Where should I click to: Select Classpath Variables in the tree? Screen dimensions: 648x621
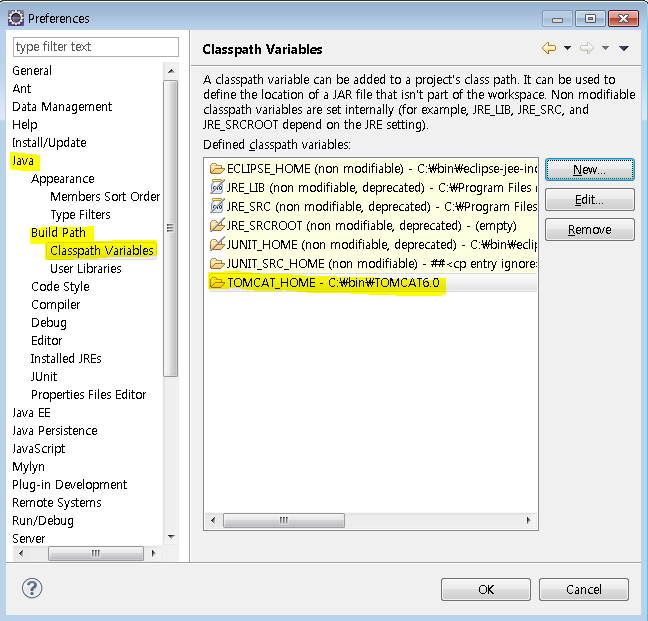(x=102, y=250)
